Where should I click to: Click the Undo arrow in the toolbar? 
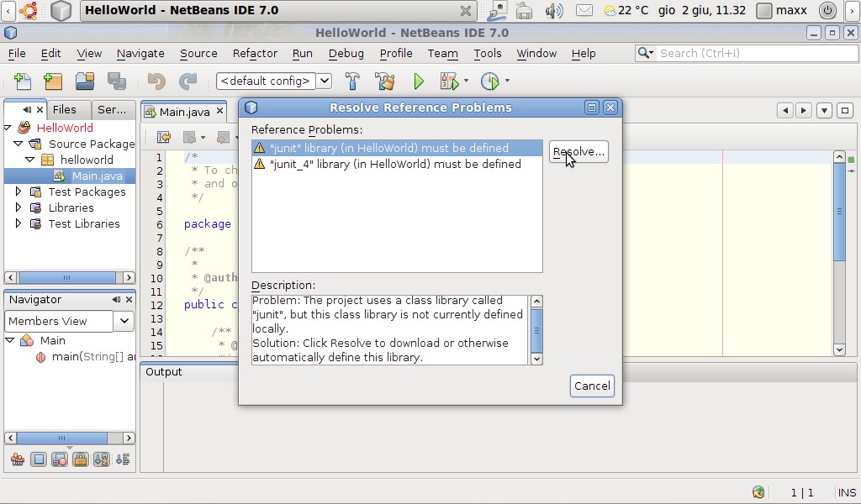tap(156, 81)
